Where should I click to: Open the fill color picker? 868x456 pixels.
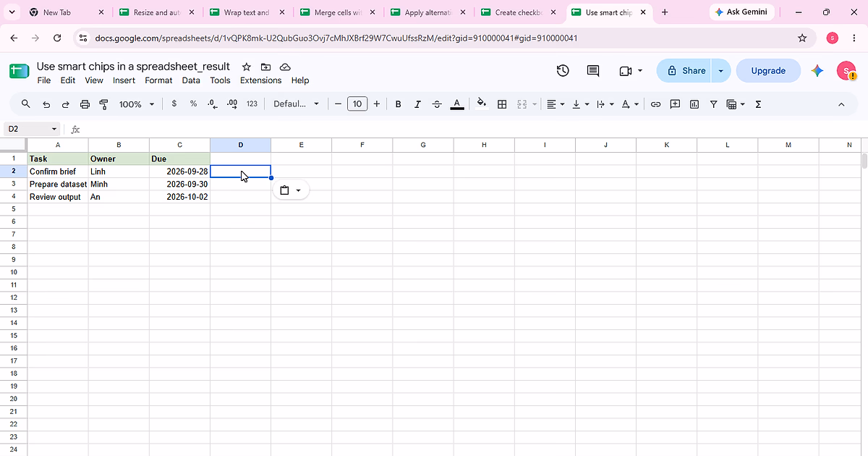click(482, 104)
